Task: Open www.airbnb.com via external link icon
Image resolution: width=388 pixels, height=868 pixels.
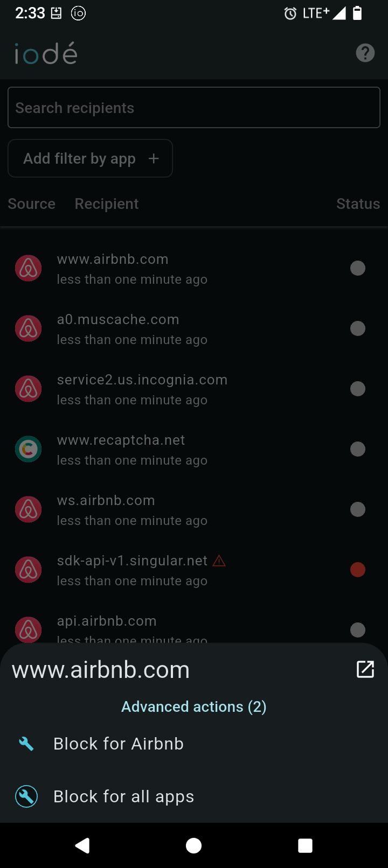Action: [365, 669]
